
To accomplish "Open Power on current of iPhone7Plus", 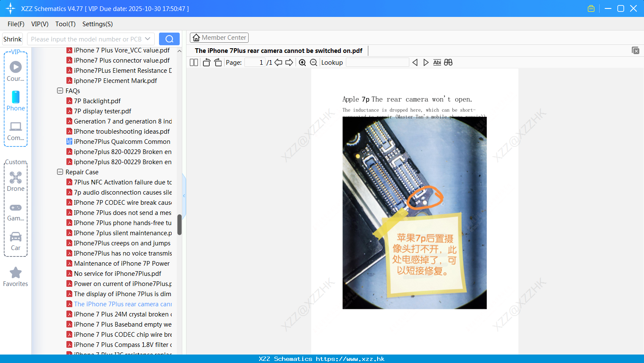I will (119, 283).
